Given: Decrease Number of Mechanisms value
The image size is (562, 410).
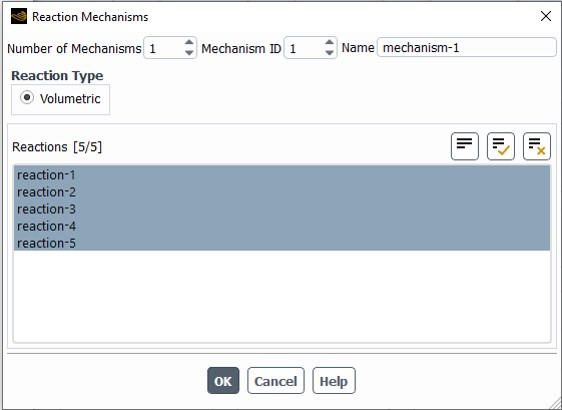Looking at the screenshot, I should tap(189, 53).
